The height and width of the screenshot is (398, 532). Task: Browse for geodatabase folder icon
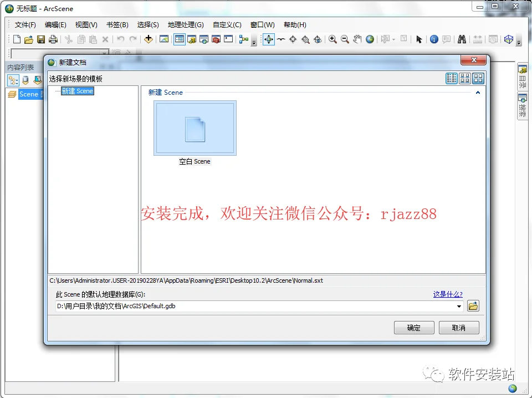[473, 306]
